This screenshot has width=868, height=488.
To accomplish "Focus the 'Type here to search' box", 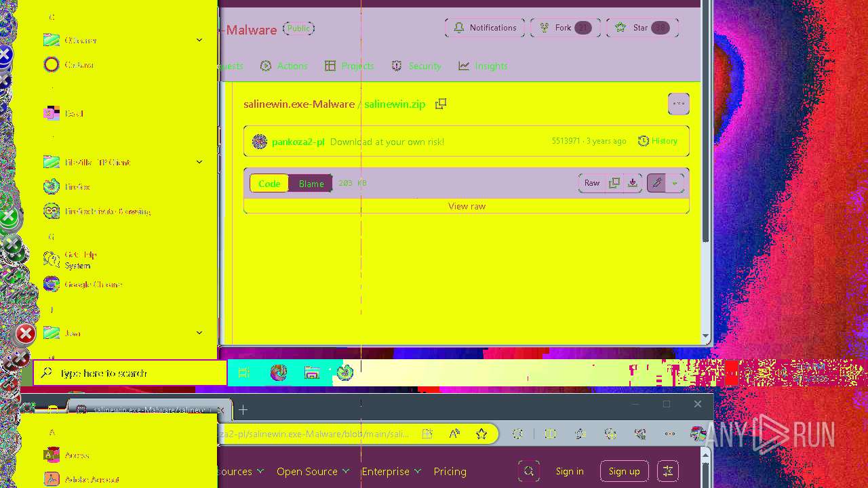I will (130, 373).
